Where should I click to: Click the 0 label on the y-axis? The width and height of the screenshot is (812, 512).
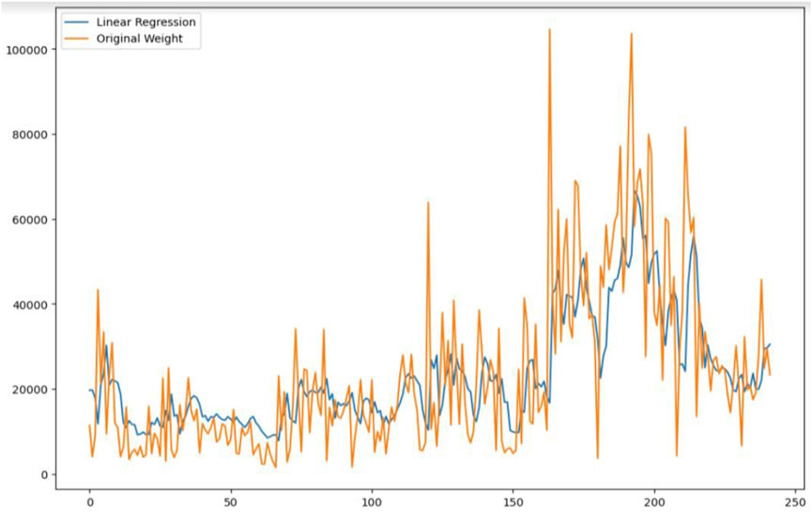[45, 474]
